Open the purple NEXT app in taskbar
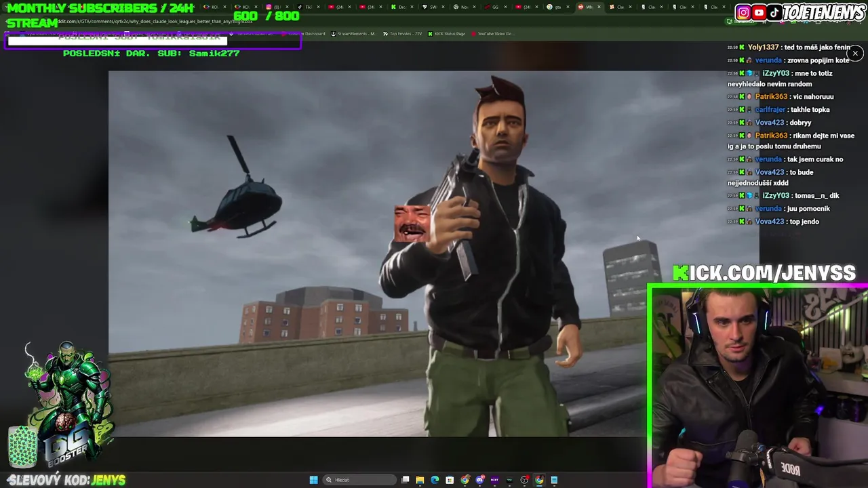This screenshot has width=868, height=488. (x=494, y=480)
